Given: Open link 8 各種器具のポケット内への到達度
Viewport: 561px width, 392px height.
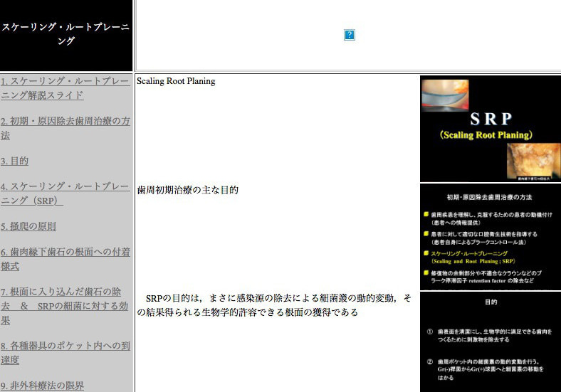Looking at the screenshot, I should [65, 353].
